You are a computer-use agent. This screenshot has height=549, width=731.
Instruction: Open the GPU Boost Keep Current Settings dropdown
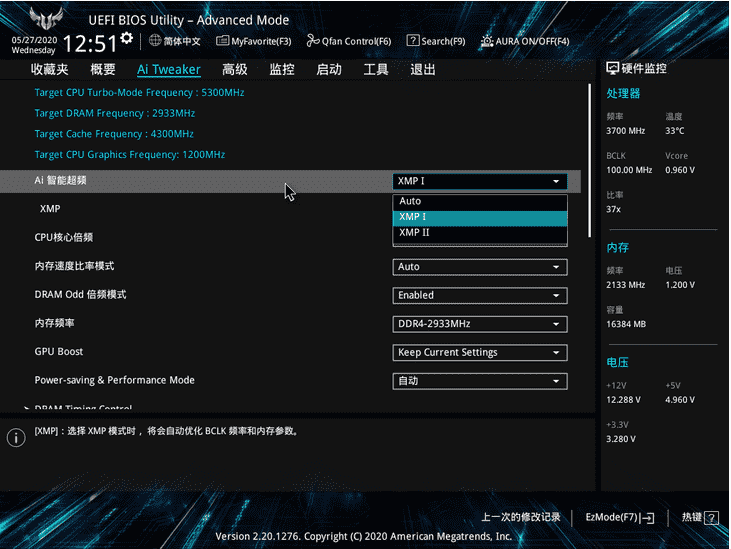pos(480,353)
